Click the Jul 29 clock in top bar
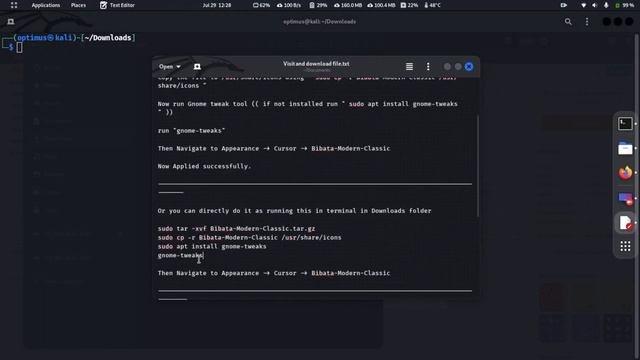 tap(217, 5)
